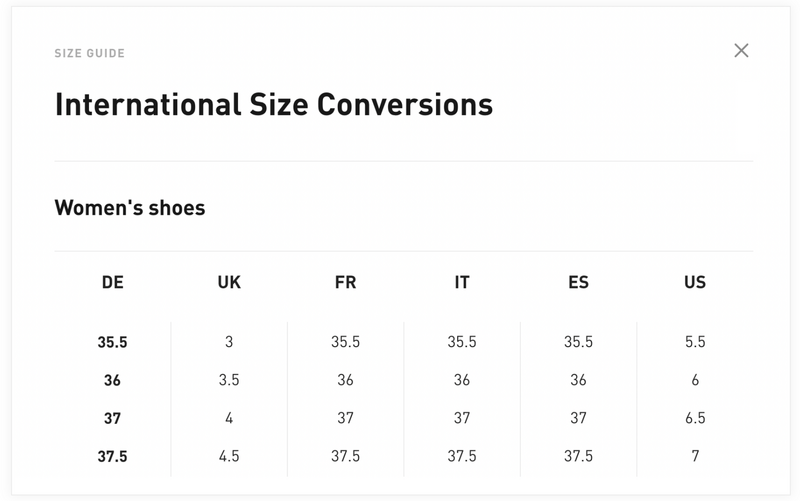This screenshot has height=501, width=800.
Task: Select UK size 3.5 cell
Action: (229, 380)
